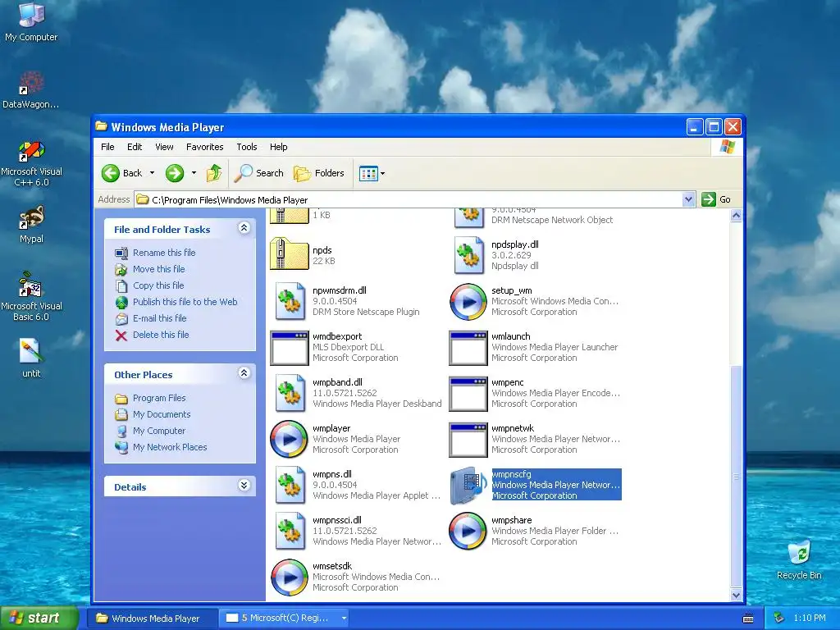Select the wmpns.dll file icon
The height and width of the screenshot is (630, 840).
click(290, 486)
